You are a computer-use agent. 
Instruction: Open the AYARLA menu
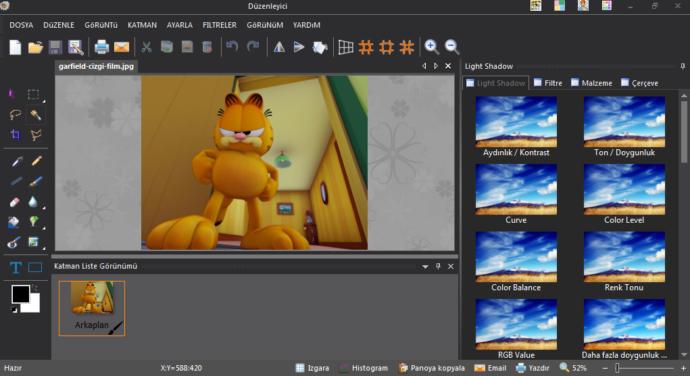click(179, 25)
